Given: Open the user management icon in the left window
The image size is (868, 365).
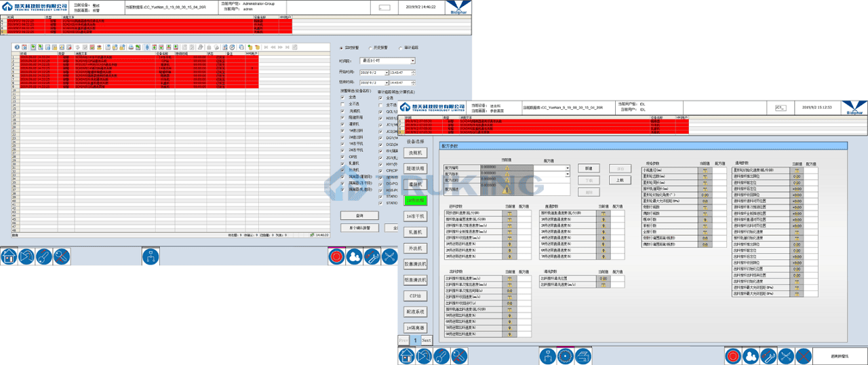Looking at the screenshot, I should [354, 256].
